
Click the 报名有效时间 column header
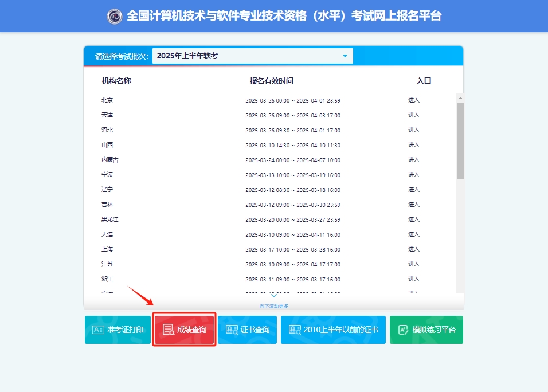click(272, 81)
